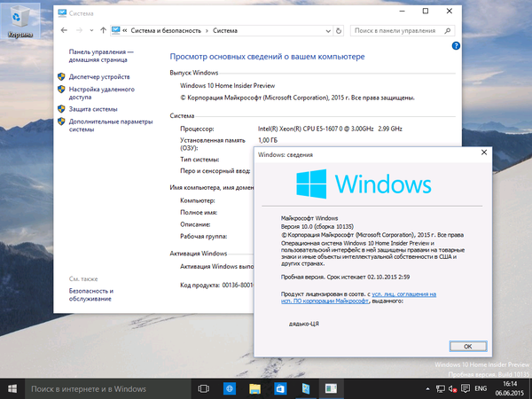
Task: Click shield icon beside Защита системы
Action: click(x=61, y=109)
